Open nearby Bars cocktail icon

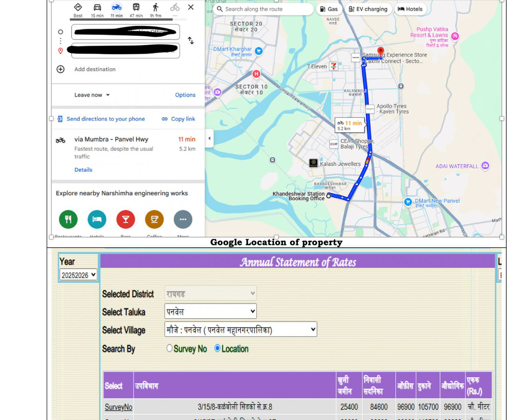coord(126,219)
